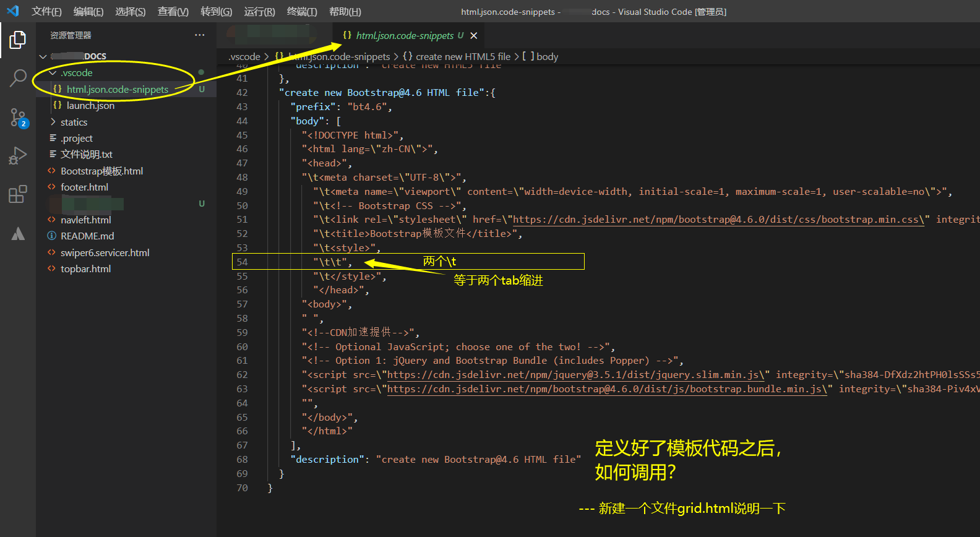
Task: Open the Extensions view
Action: tap(18, 194)
